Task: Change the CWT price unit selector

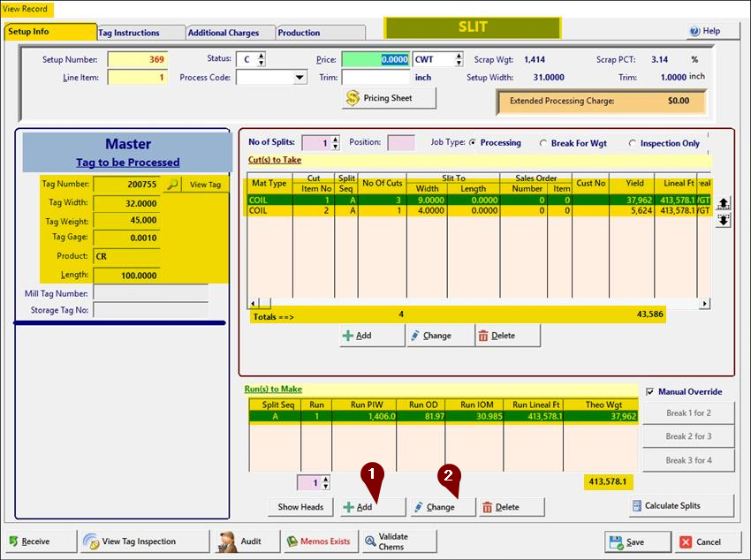Action: pyautogui.click(x=459, y=60)
